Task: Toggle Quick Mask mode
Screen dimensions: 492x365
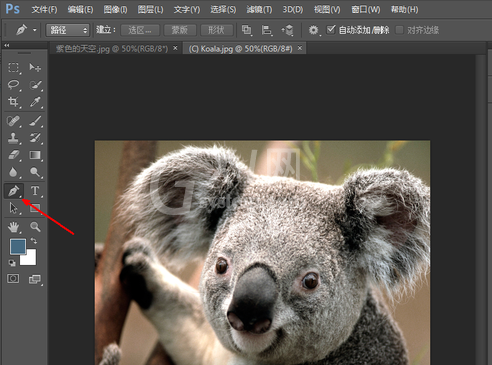Action: click(13, 279)
